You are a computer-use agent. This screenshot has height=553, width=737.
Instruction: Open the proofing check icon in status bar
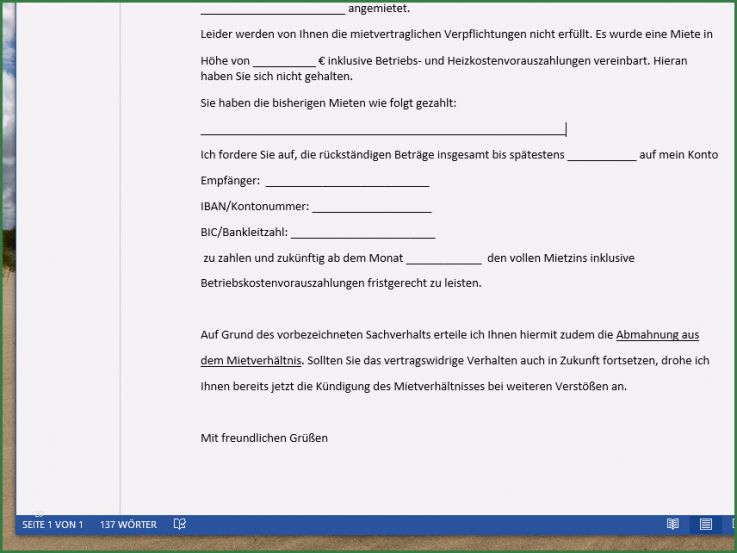pyautogui.click(x=180, y=524)
